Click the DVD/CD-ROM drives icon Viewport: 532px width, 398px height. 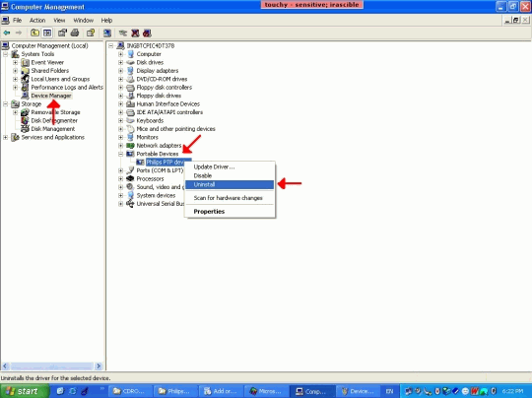tap(131, 79)
